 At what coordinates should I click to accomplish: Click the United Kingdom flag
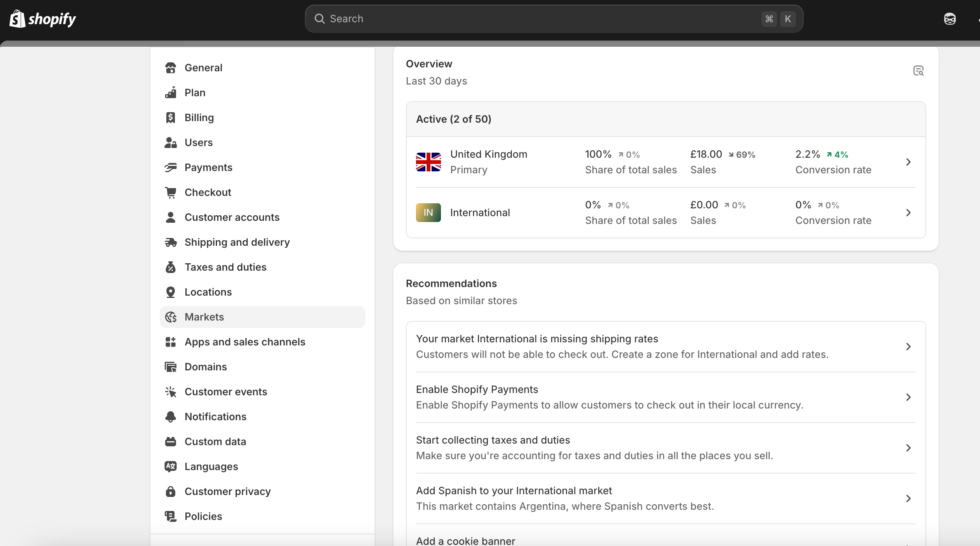point(428,162)
